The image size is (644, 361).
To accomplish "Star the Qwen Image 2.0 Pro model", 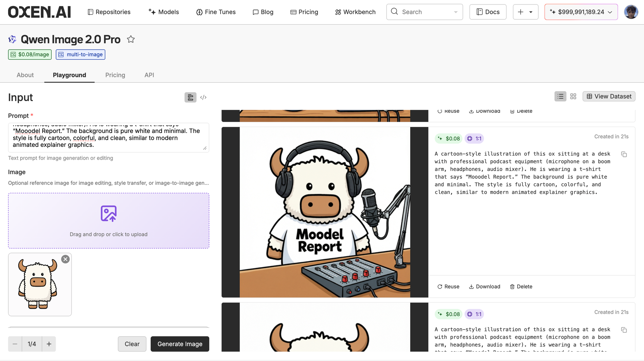I will [131, 39].
